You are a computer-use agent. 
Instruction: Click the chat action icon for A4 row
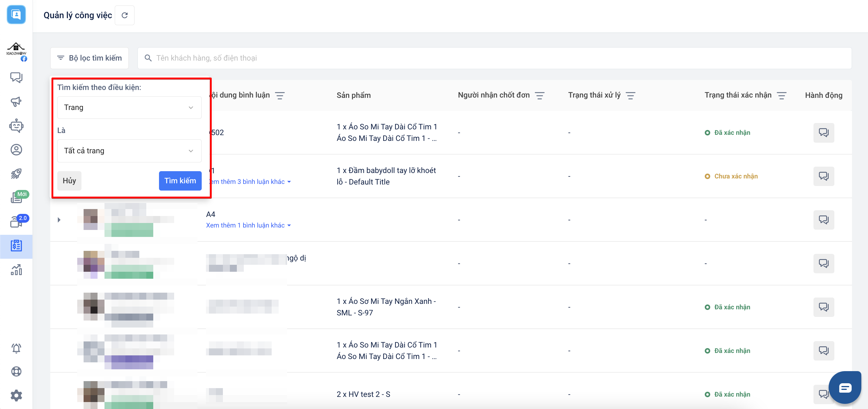pos(823,220)
